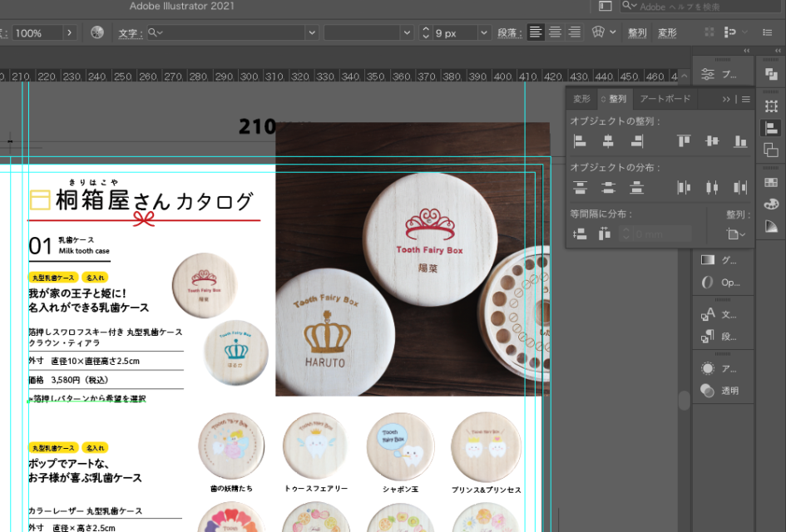Image resolution: width=786 pixels, height=532 pixels.
Task: Open the Transform panel dock icon
Action: pos(771,106)
